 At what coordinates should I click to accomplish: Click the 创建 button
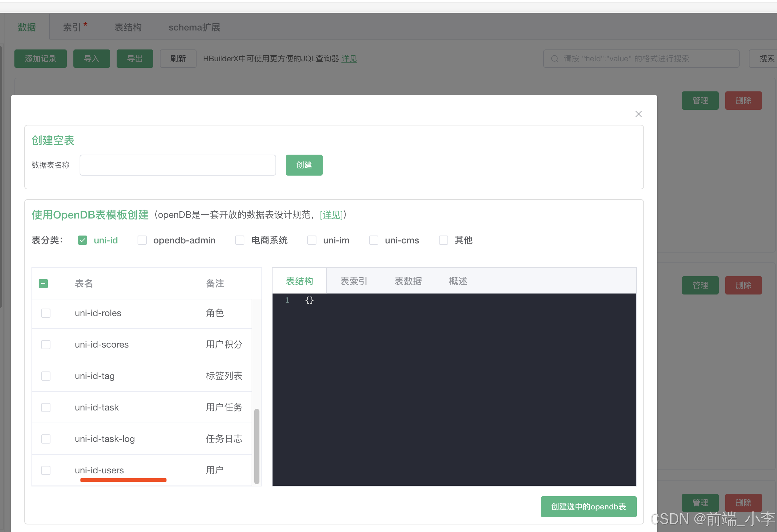(304, 165)
